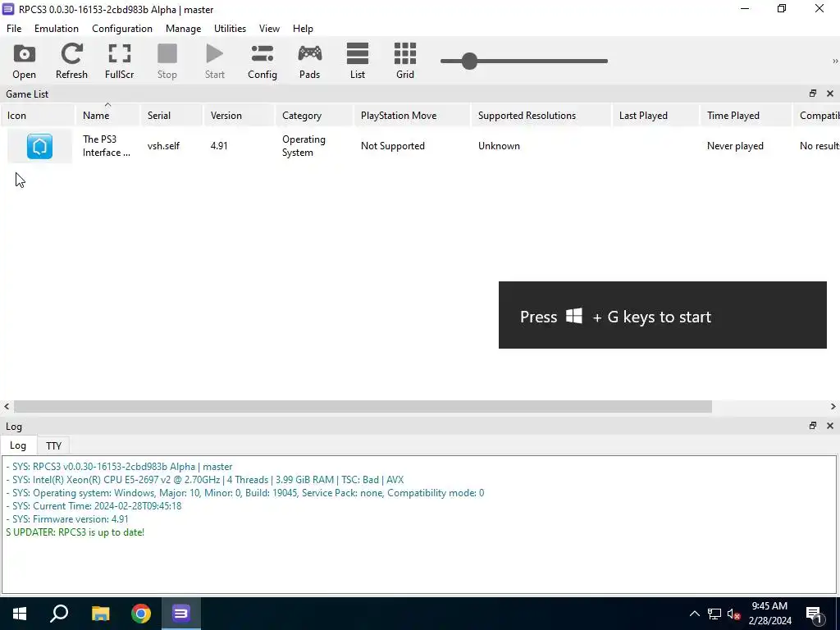
Task: Open the taskbar clock and date
Action: 769,614
